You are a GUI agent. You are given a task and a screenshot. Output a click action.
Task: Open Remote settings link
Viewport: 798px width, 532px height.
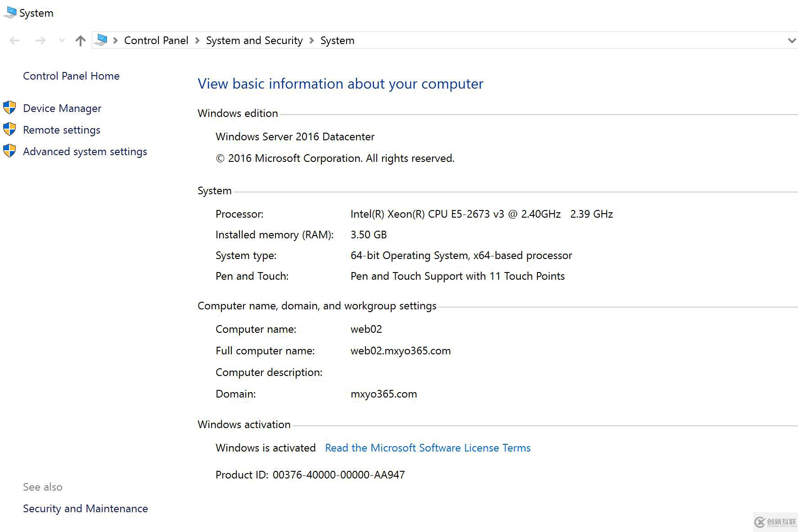coord(62,130)
